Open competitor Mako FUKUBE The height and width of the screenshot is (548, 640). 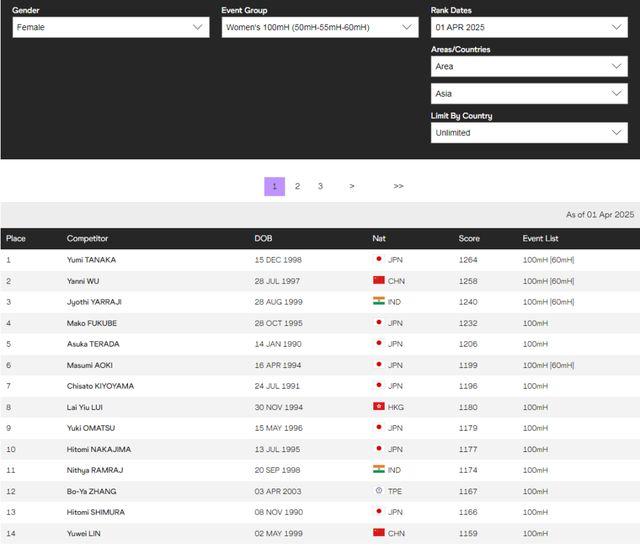pos(92,323)
